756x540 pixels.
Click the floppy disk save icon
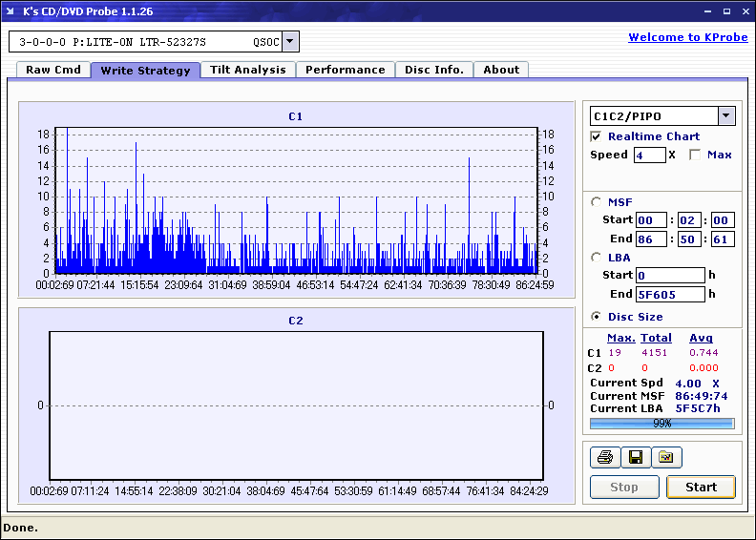click(x=636, y=458)
